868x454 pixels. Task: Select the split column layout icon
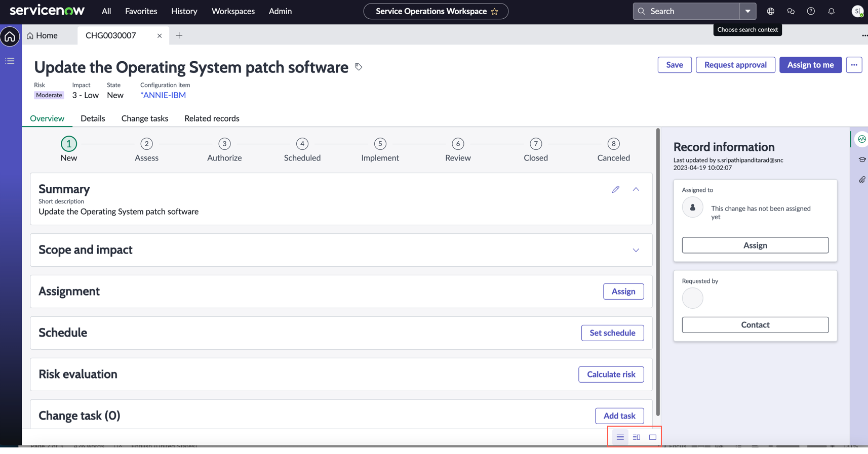click(x=637, y=437)
